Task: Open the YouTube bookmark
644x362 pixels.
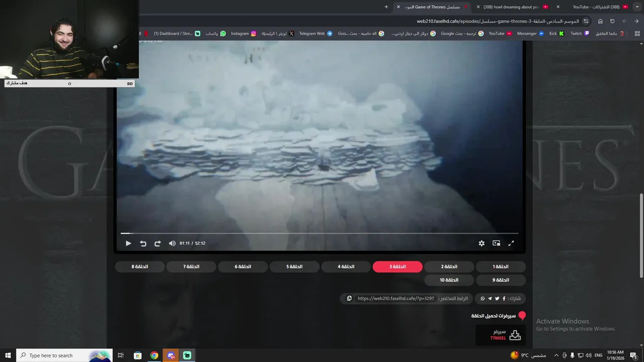Action: click(x=500, y=34)
